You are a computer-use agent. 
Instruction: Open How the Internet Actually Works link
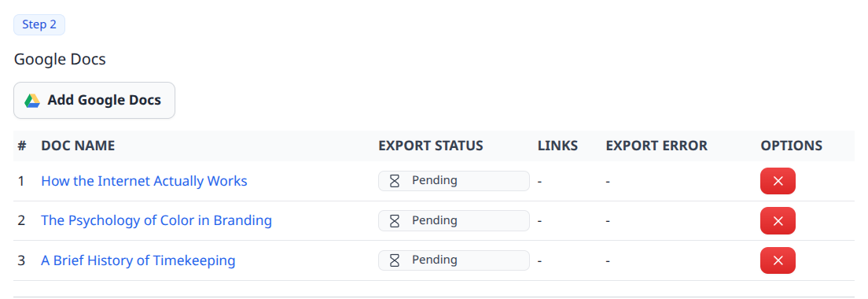[x=144, y=181]
